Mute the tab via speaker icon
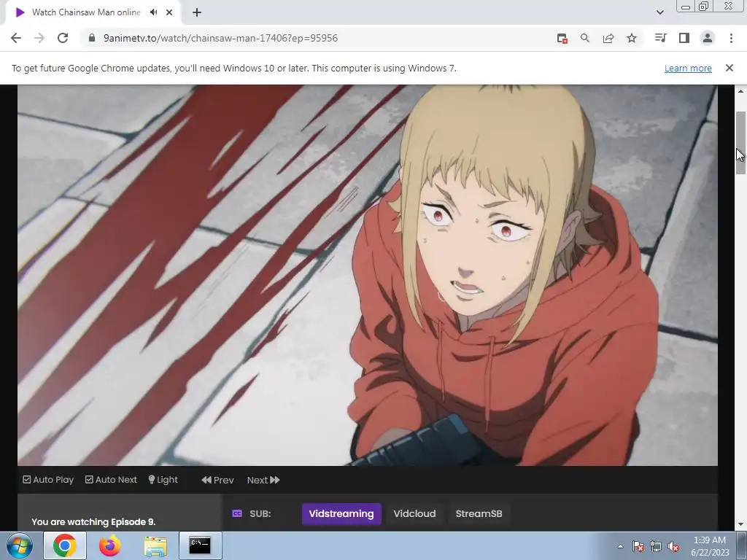This screenshot has height=560, width=747. (153, 12)
